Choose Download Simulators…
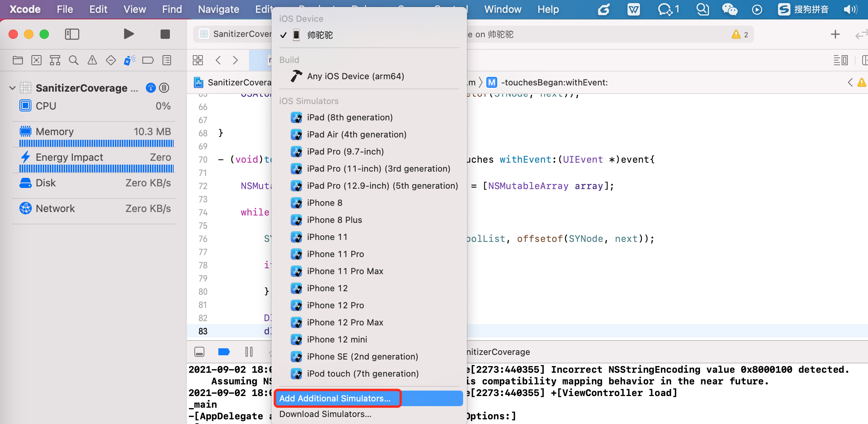Image resolution: width=868 pixels, height=424 pixels. click(369, 414)
